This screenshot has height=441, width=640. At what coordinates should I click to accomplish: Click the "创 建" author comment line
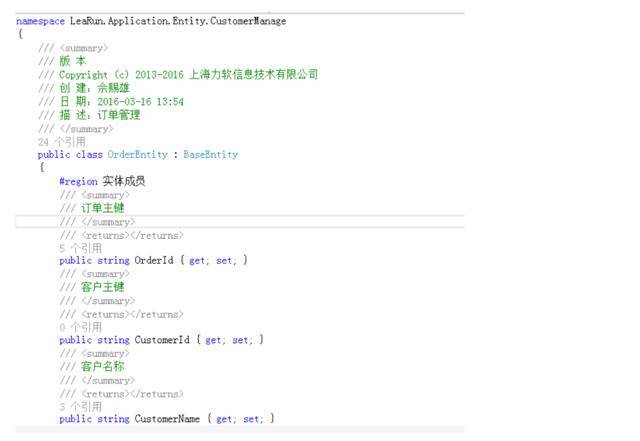tap(84, 88)
